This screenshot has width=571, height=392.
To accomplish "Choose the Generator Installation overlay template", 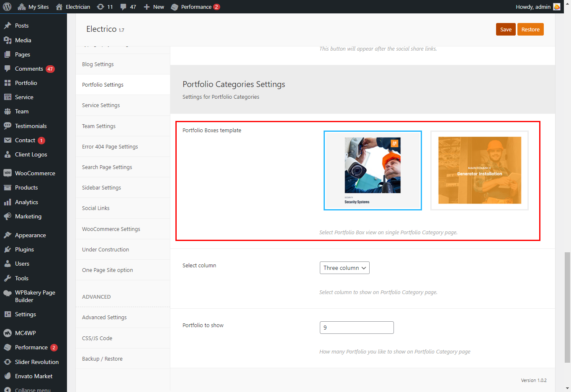I will (479, 170).
